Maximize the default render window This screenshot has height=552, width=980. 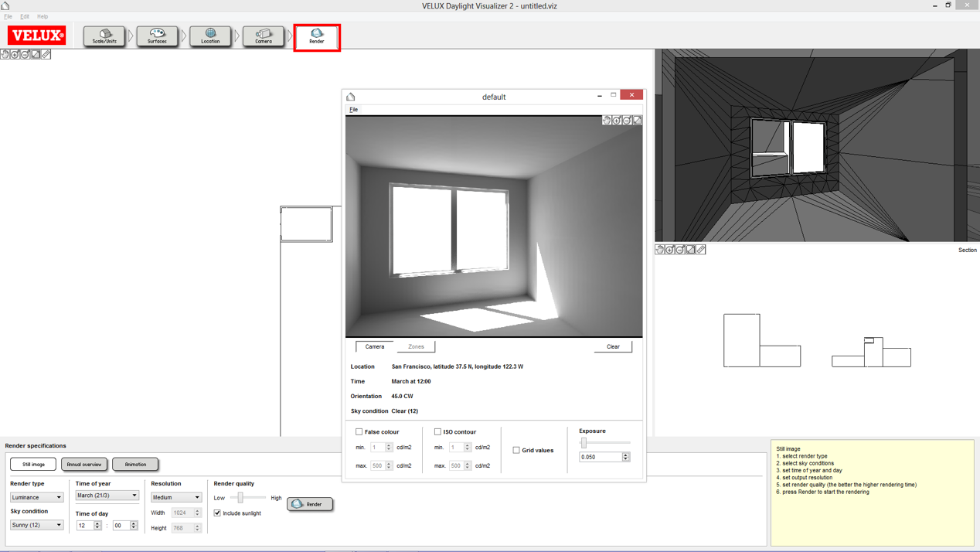(x=614, y=95)
